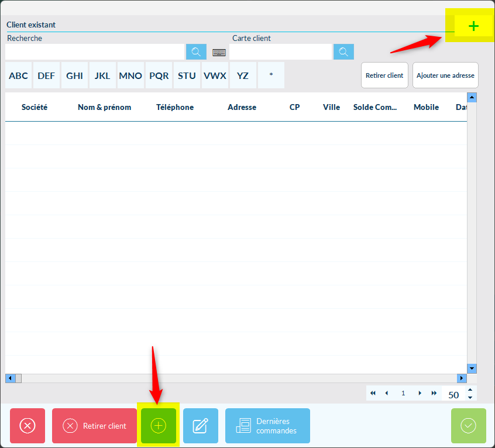Click the scroll up arrow of the table
The width and height of the screenshot is (495, 448).
[x=472, y=98]
